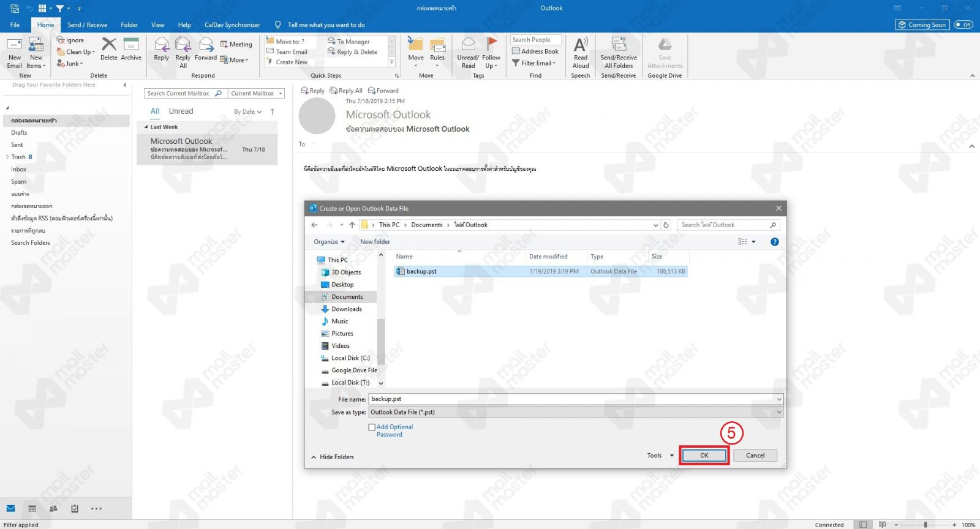Refresh the folder path in dialog
The image size is (980, 529).
coord(666,225)
